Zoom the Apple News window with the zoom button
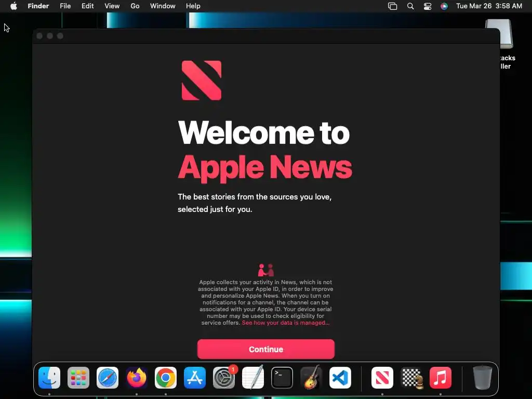 [60, 36]
